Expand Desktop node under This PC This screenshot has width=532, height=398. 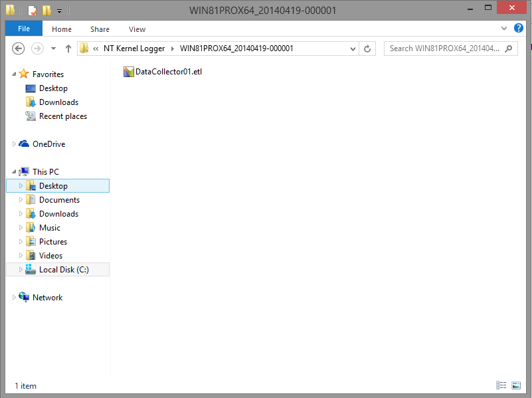pyautogui.click(x=21, y=185)
